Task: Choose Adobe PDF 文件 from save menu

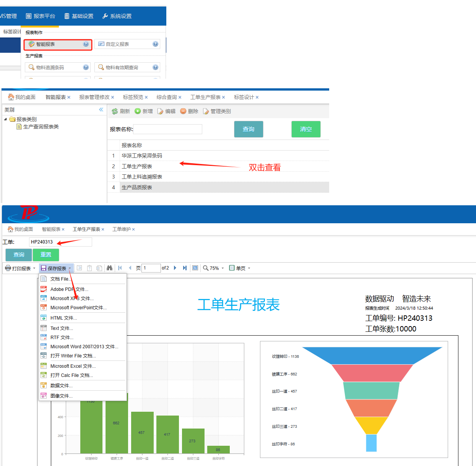Action: (69, 289)
